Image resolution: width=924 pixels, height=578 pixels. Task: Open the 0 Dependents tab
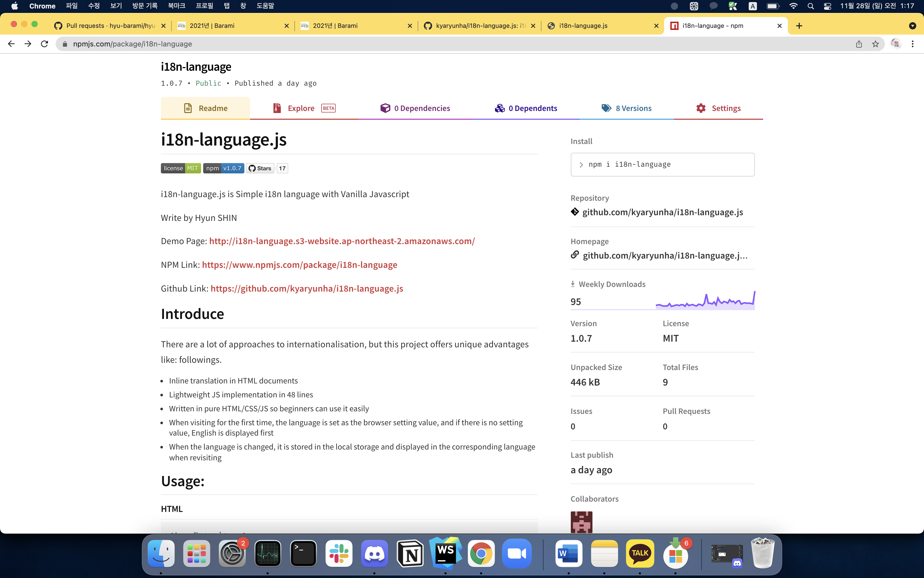pos(526,108)
